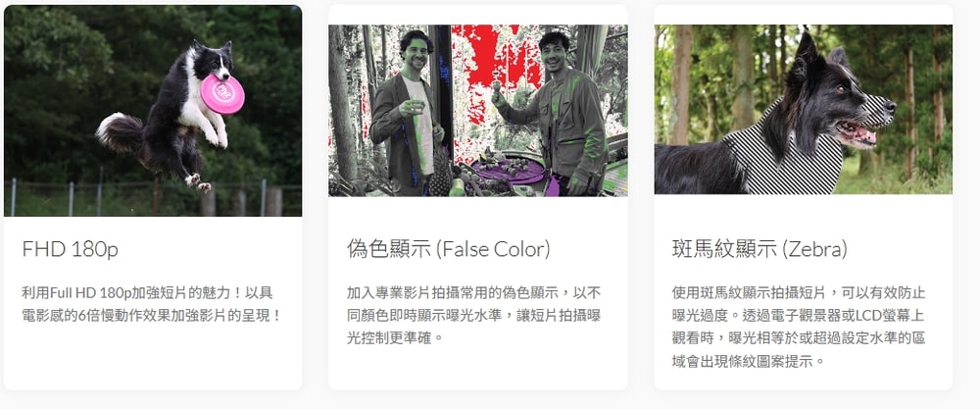The width and height of the screenshot is (980, 409).
Task: Open the Zebra stripe dog photo
Action: pyautogui.click(x=804, y=110)
